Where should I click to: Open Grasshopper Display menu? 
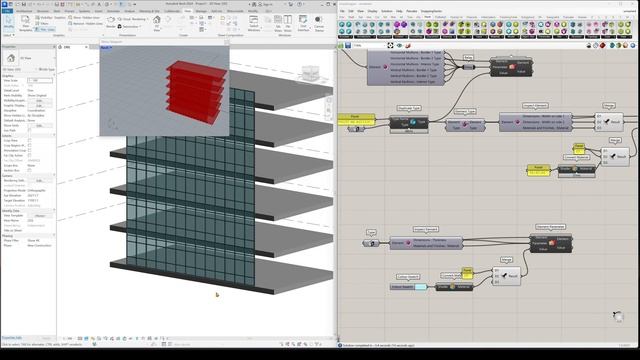372,11
